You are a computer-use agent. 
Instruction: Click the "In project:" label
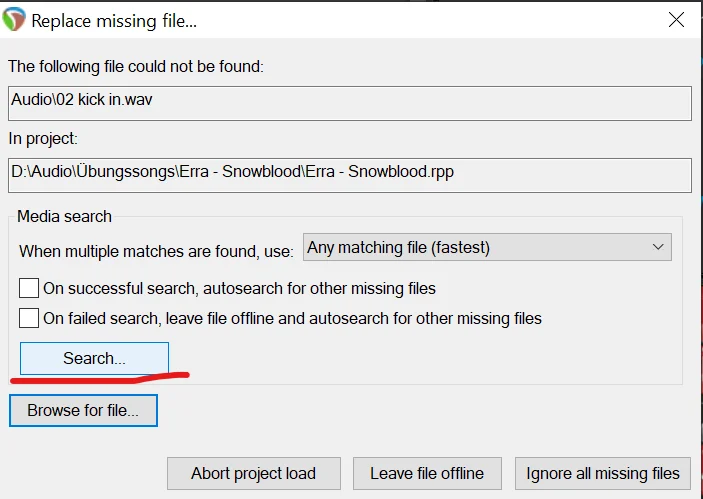[43, 138]
